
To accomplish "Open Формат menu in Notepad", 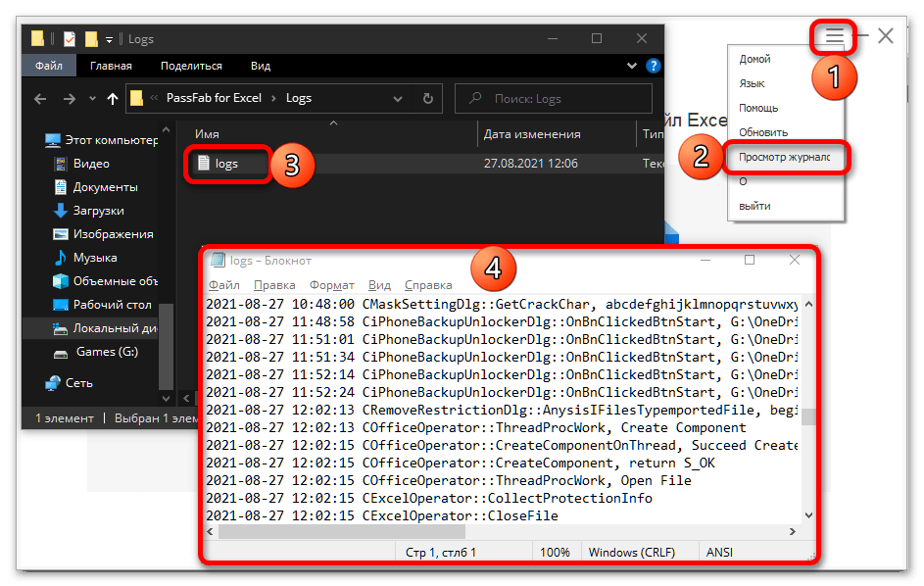I will 332,285.
